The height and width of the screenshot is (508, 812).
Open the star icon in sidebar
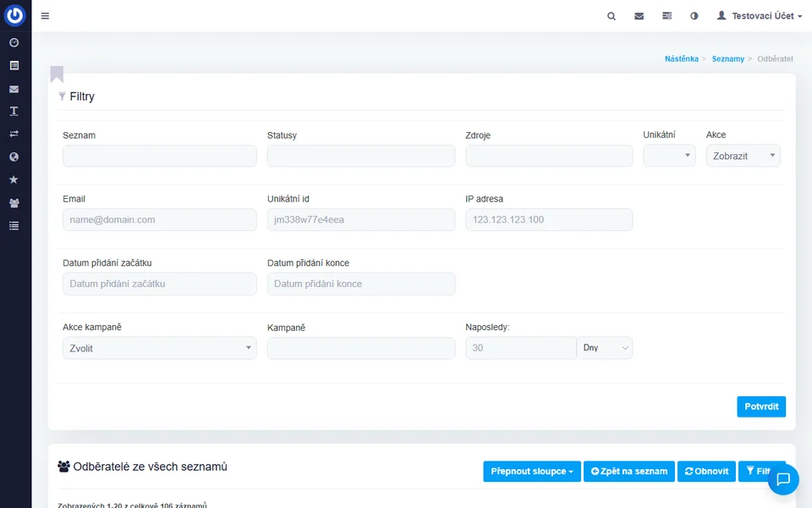click(14, 180)
